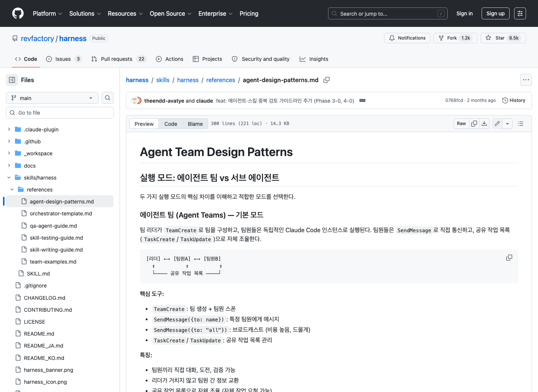Screen dimensions: 538x392
Task: Open the references breadcrumb link
Action: [221, 80]
